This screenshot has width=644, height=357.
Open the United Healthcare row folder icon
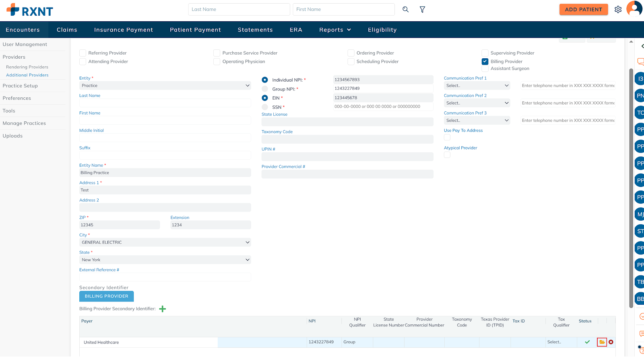[x=602, y=342]
